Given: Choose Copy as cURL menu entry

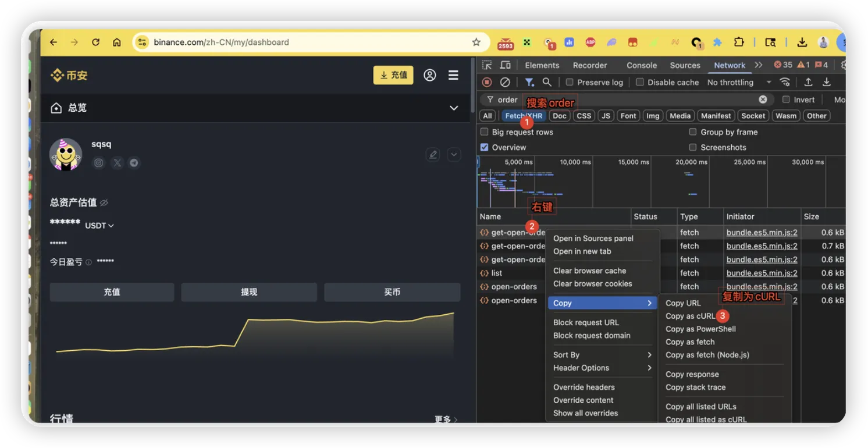Looking at the screenshot, I should point(690,316).
